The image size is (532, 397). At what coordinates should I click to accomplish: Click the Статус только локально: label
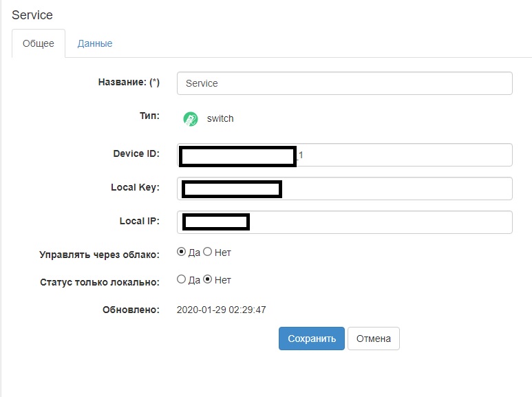click(x=100, y=282)
